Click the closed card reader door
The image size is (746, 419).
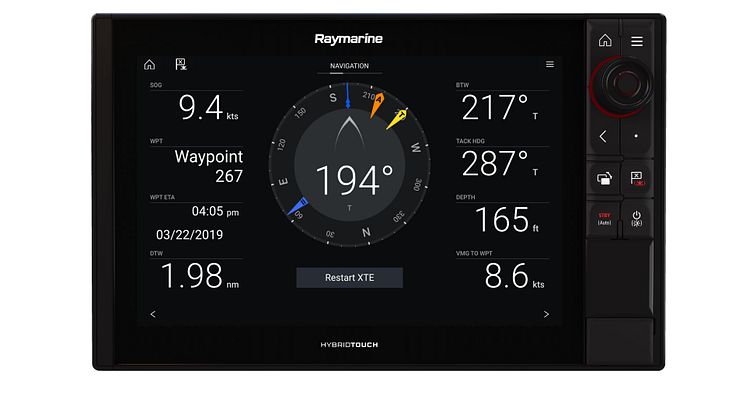(620, 280)
